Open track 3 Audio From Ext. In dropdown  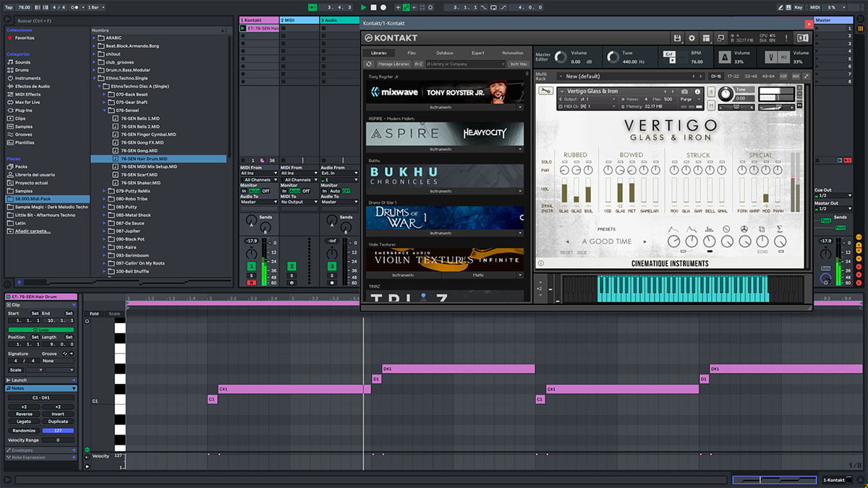tap(340, 174)
